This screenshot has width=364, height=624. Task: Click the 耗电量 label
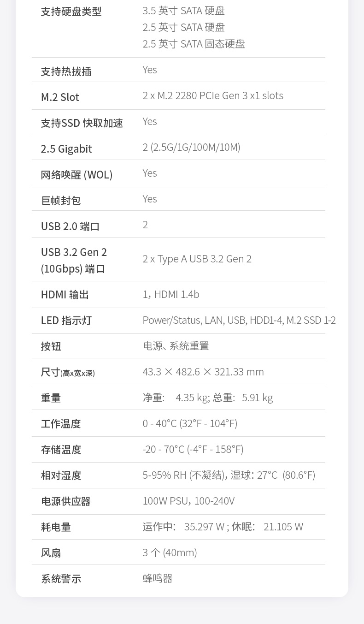[x=56, y=527]
